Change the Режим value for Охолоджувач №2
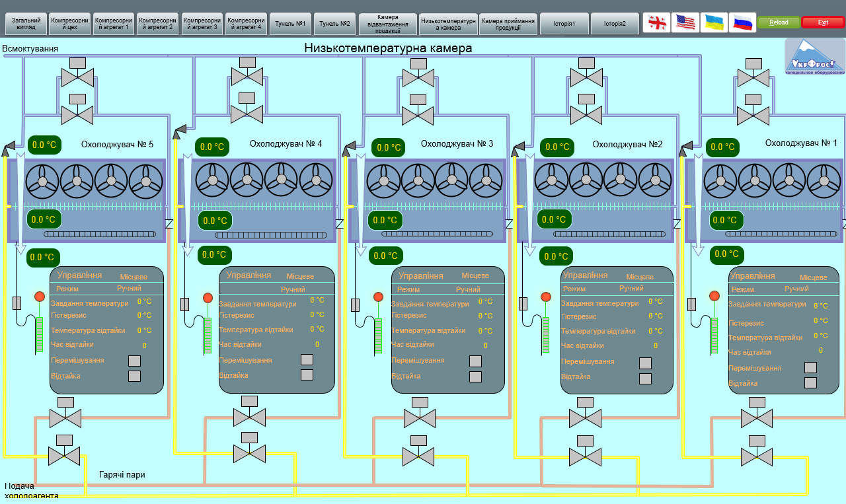846x504 pixels. (631, 288)
